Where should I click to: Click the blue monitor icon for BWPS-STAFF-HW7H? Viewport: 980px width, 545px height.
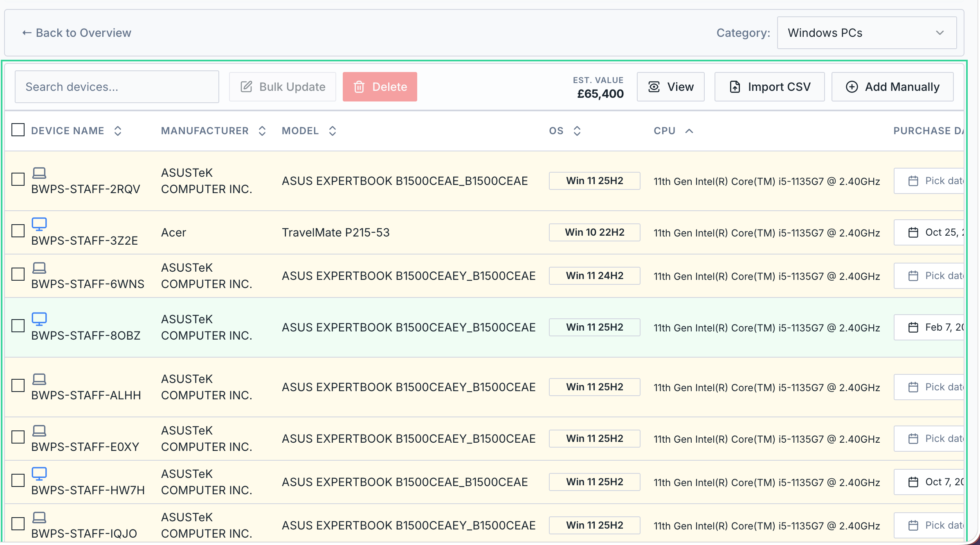pyautogui.click(x=39, y=474)
